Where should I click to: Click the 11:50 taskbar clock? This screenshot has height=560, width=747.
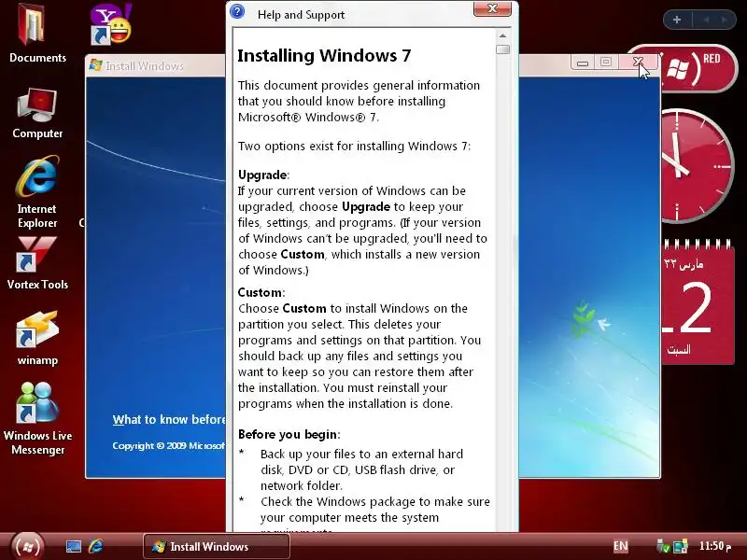coord(715,546)
